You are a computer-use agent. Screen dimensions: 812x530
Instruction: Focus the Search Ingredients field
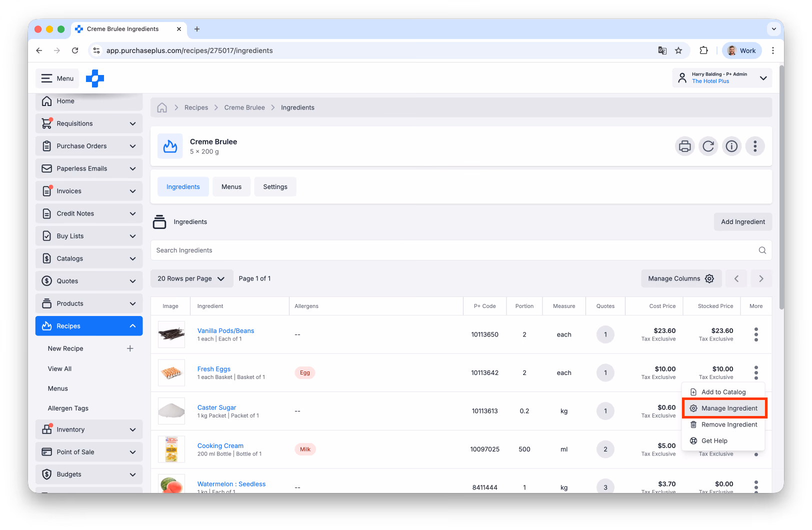tap(461, 250)
